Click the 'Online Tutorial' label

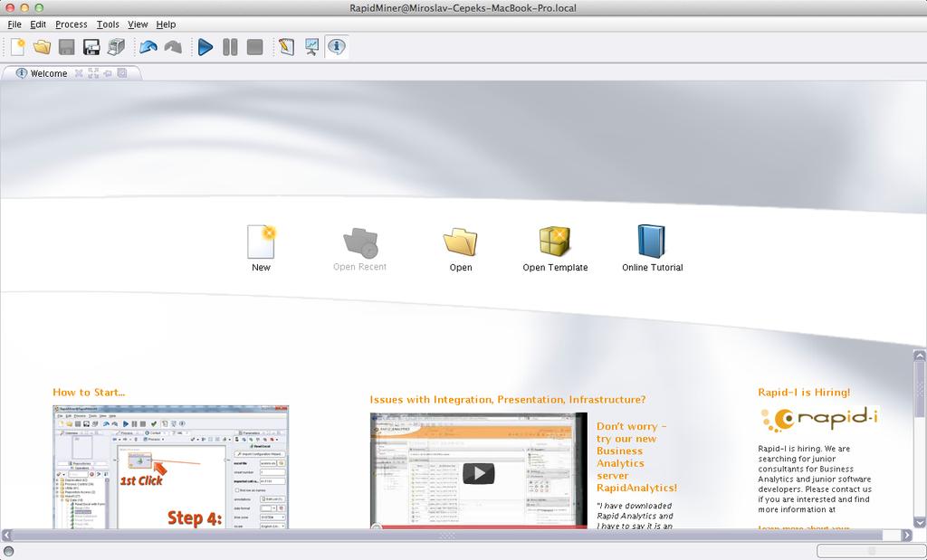coord(652,267)
